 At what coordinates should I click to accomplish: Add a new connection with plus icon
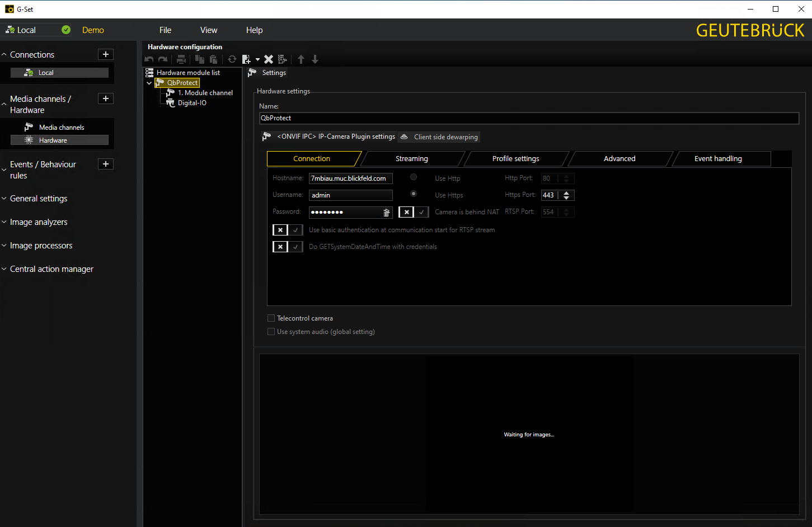[x=106, y=54]
